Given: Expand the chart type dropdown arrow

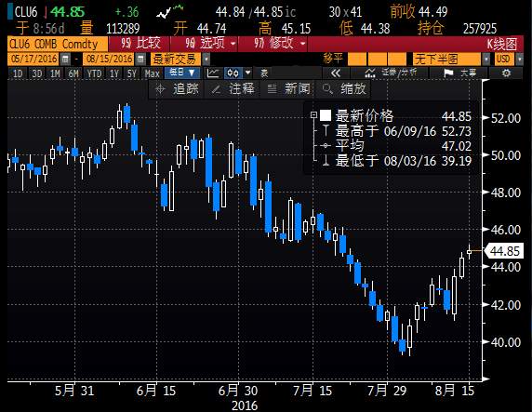Looking at the screenshot, I should (x=248, y=73).
